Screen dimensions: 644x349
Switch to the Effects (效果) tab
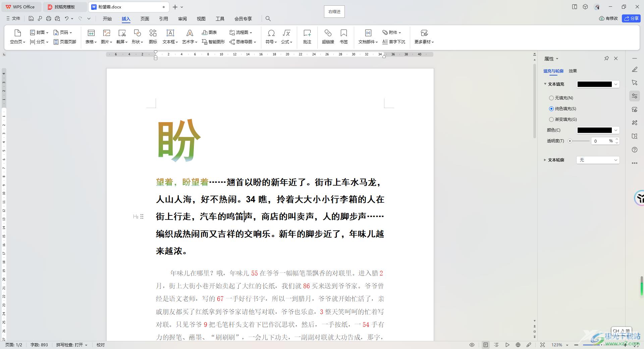pos(573,71)
